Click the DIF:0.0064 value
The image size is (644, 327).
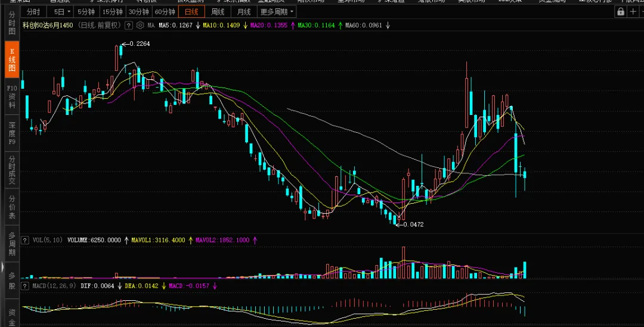tap(97, 286)
